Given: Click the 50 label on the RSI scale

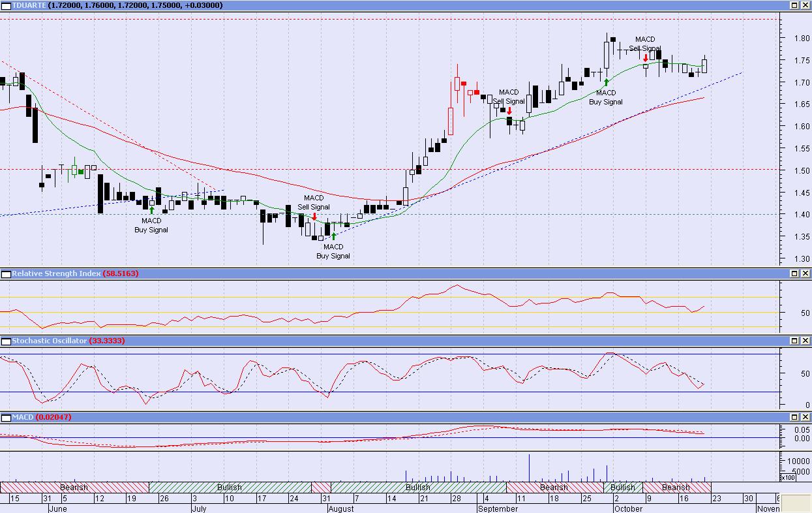Looking at the screenshot, I should (805, 313).
